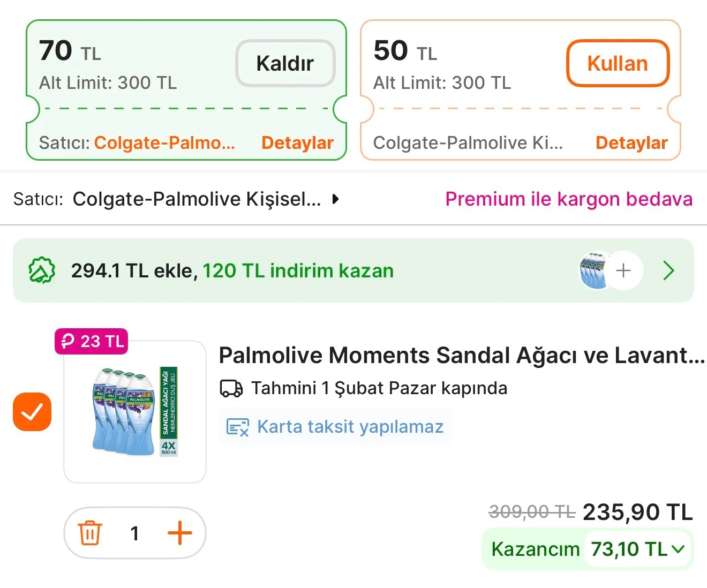Click the delivery truck icon

(x=231, y=388)
